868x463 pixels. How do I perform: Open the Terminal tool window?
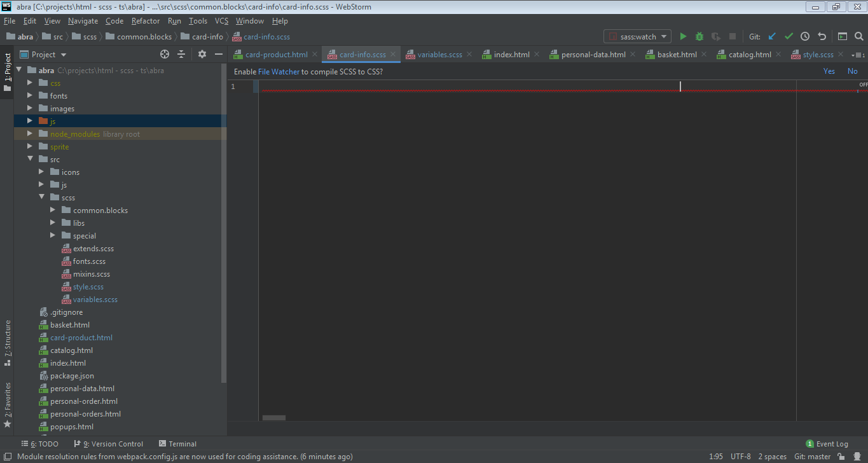[x=178, y=444]
